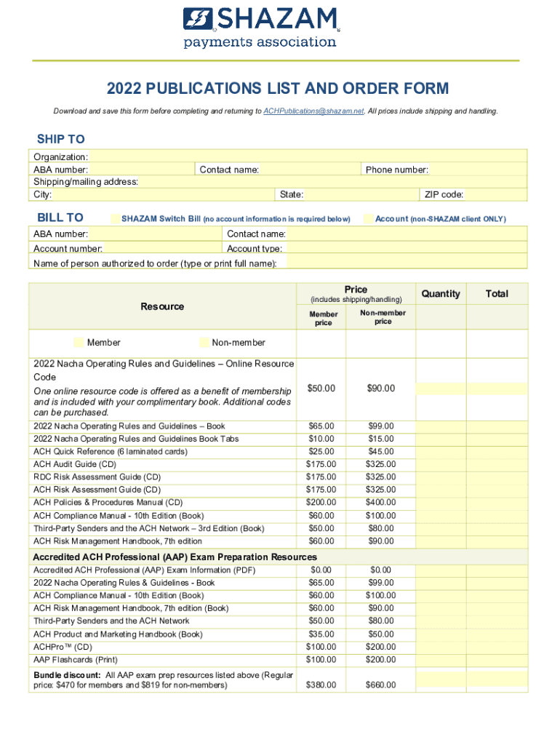The height and width of the screenshot is (745, 560).
Task: Mark the Non-member checkbox
Action: [x=204, y=343]
